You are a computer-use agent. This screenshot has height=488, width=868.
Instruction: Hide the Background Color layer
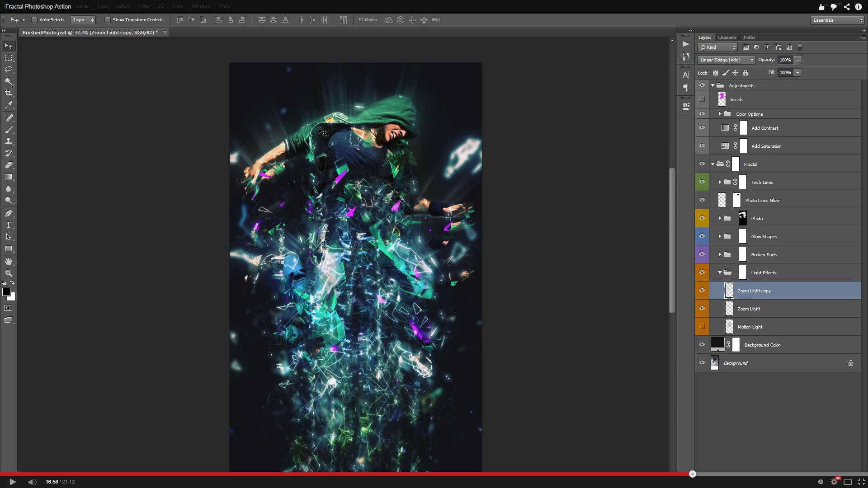[702, 345]
